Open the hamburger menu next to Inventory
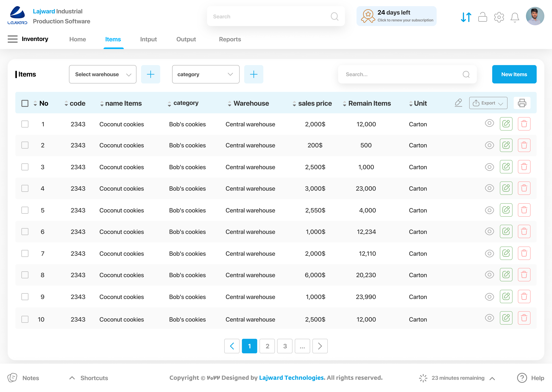This screenshot has height=392, width=552. (x=13, y=39)
